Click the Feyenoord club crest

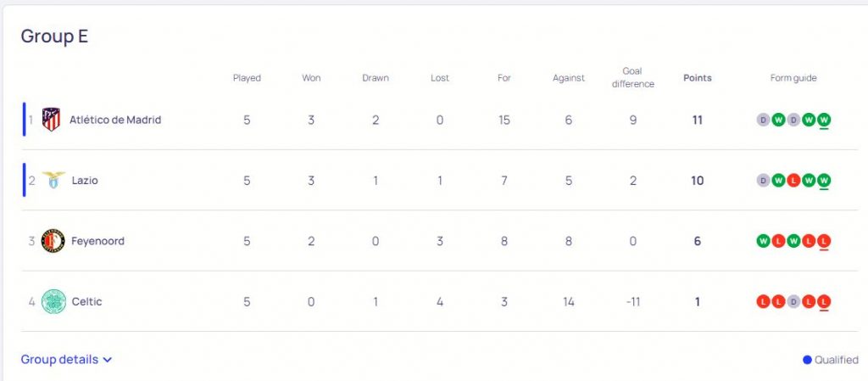coord(53,241)
